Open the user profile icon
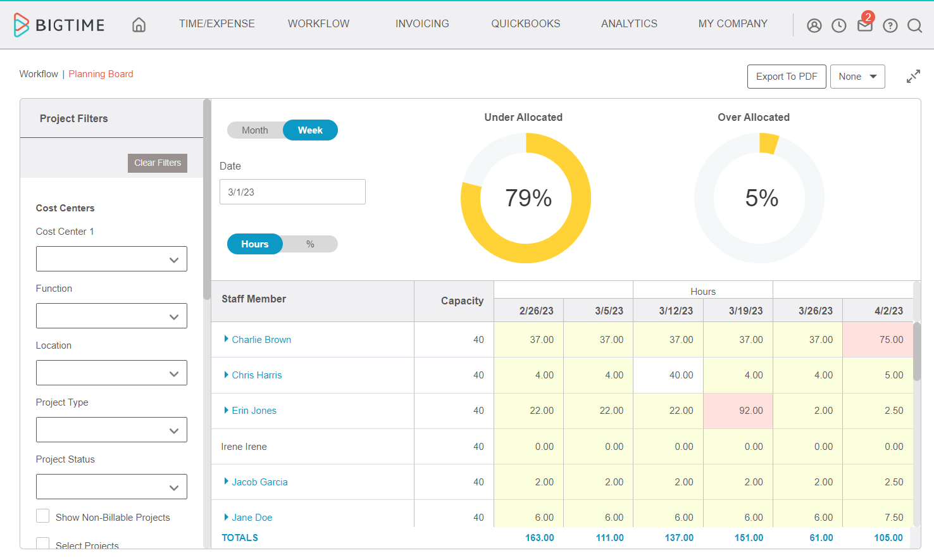 click(x=814, y=25)
